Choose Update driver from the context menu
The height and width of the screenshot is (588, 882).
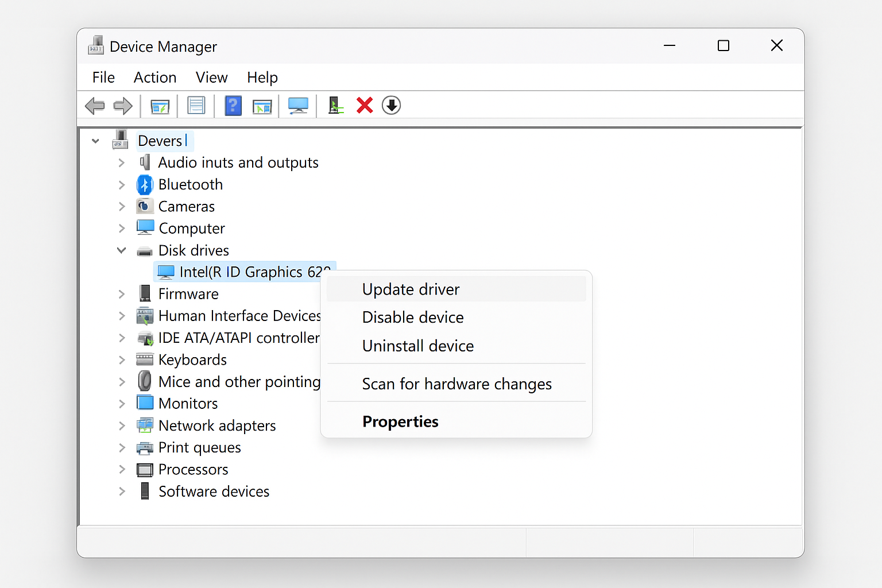(x=411, y=289)
